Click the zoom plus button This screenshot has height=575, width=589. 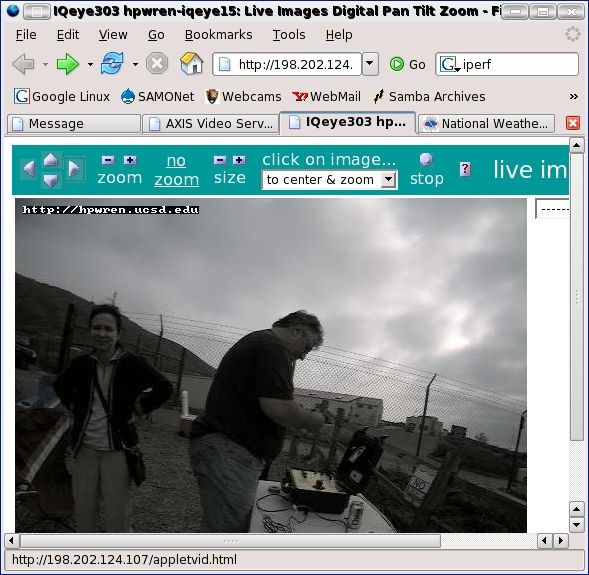pos(130,160)
